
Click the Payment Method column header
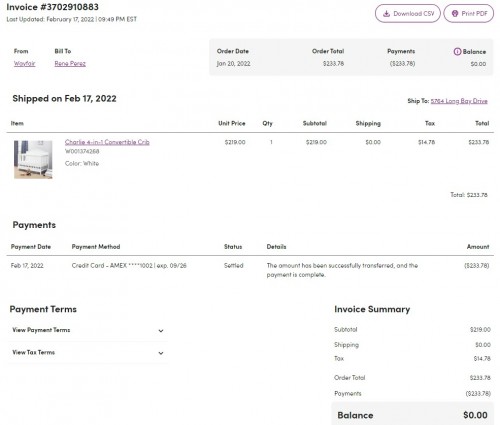tap(96, 247)
